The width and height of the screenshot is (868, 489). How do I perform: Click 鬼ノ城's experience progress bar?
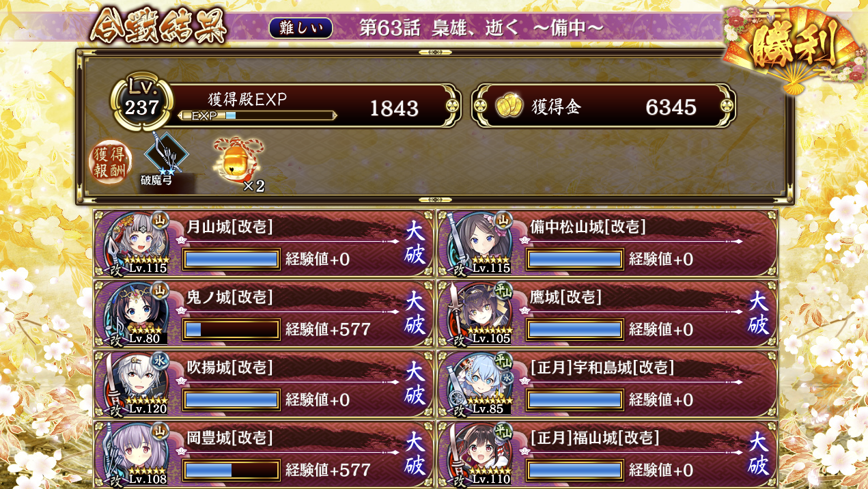coord(232,329)
